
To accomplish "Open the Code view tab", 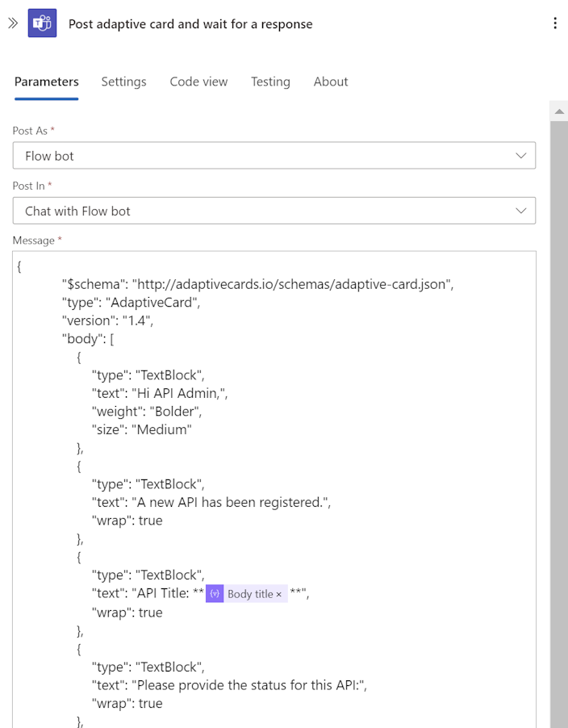I will tap(198, 82).
